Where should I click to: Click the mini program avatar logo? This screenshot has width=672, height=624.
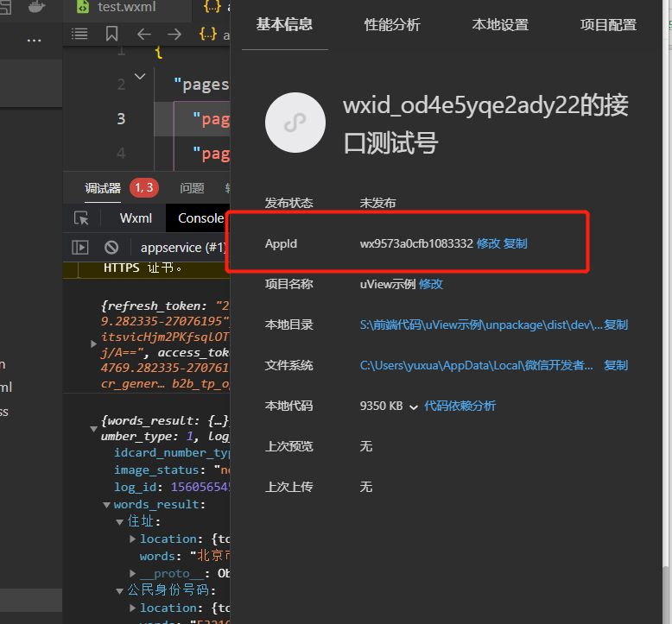[295, 123]
